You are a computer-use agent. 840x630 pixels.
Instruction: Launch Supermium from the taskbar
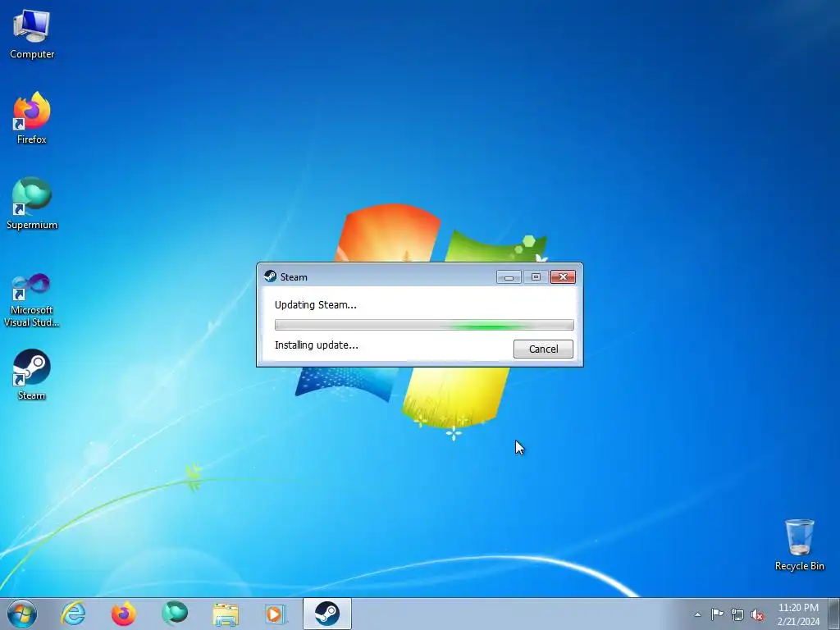point(175,614)
